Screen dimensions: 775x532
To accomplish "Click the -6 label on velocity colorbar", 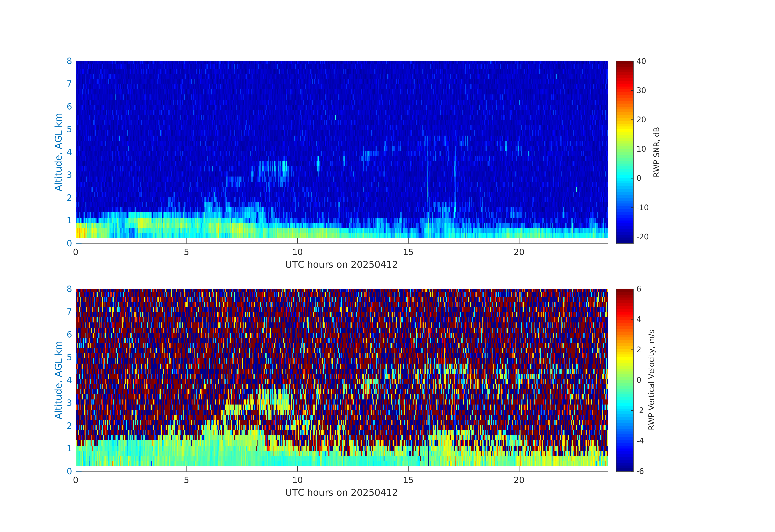I will point(640,471).
